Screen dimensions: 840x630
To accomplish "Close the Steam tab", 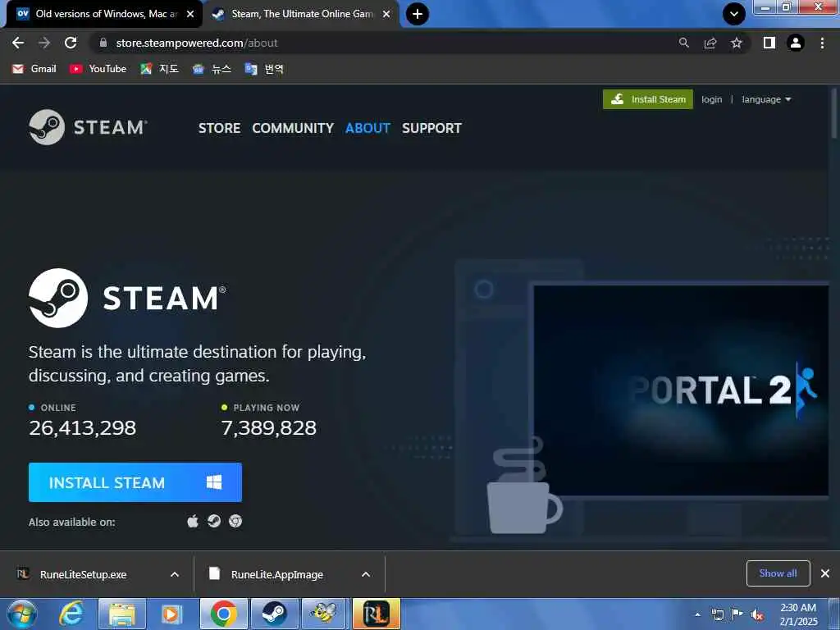I will 386,14.
